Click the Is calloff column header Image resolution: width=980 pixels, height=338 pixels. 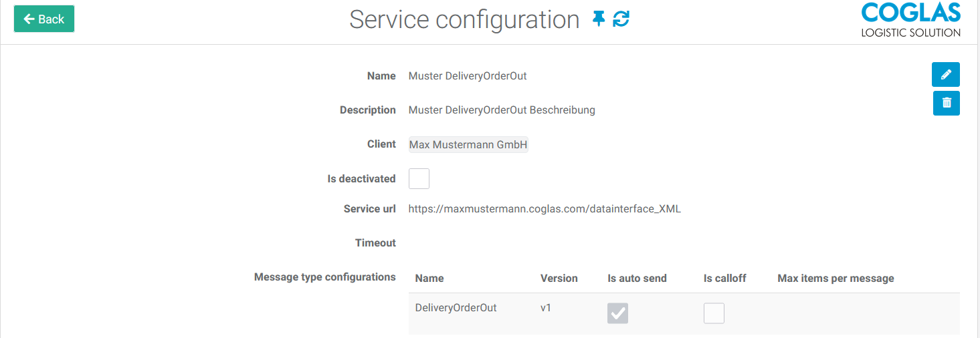(724, 278)
